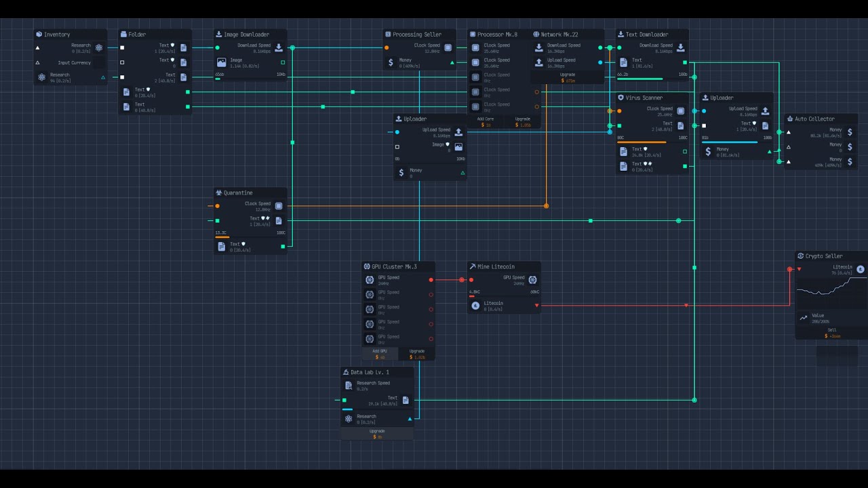Upgrade the Data Lab Lv. 1 node
Viewport: 868px width, 488px height.
pos(377,434)
